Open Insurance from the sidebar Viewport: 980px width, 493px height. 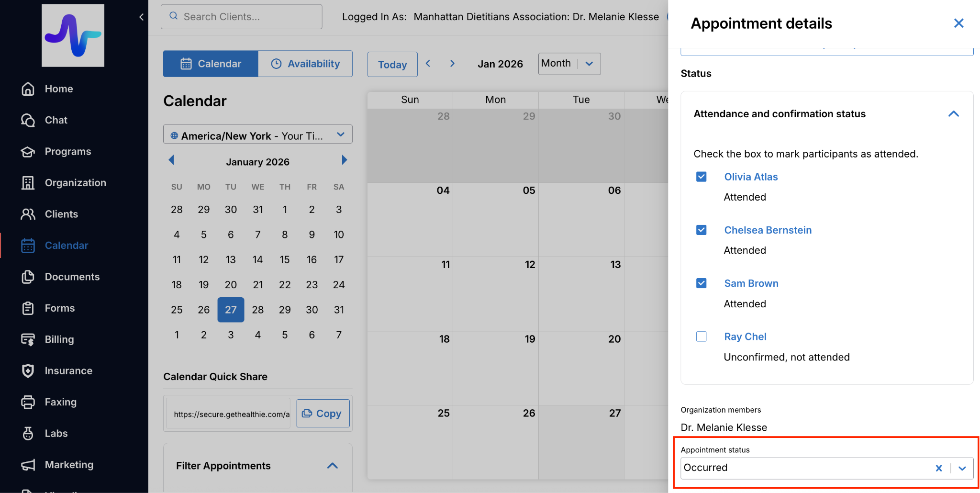[68, 371]
